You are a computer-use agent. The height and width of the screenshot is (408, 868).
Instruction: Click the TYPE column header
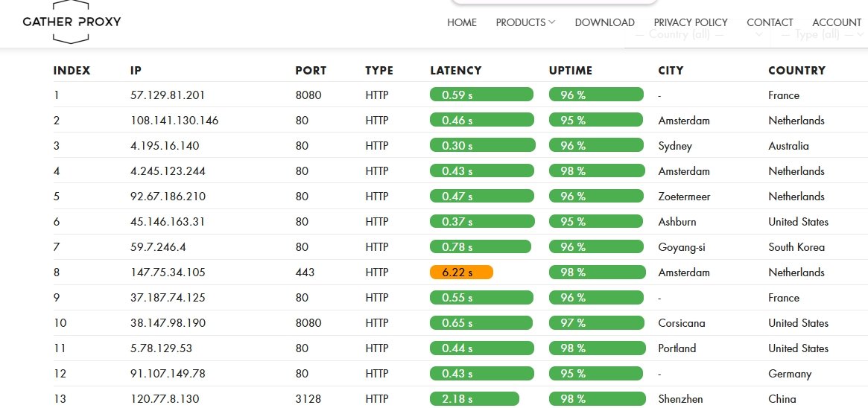[x=379, y=71]
